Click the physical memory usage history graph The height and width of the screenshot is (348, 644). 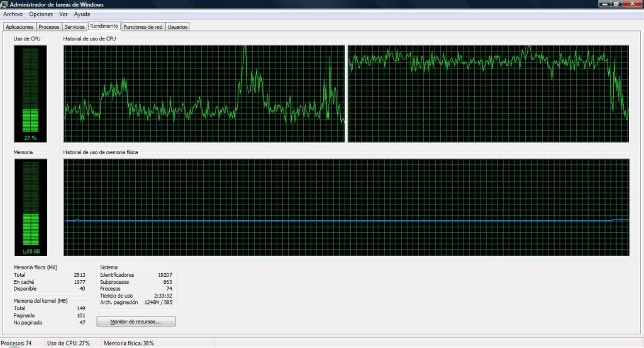(x=346, y=207)
